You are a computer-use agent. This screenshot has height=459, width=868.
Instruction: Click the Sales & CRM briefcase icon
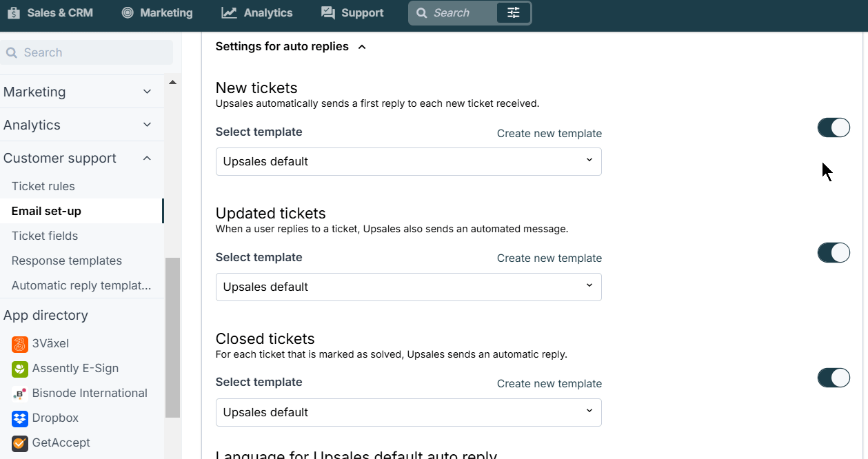tap(14, 13)
